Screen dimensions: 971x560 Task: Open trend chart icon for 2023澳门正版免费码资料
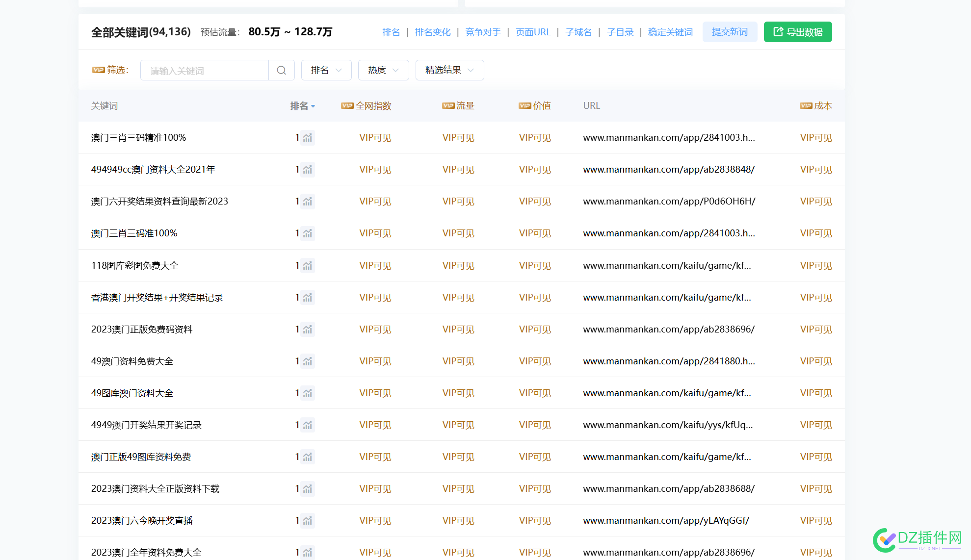point(308,330)
